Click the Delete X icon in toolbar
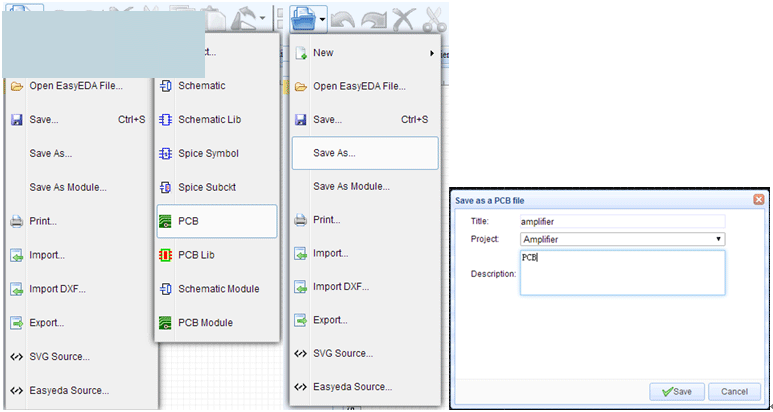The width and height of the screenshot is (773, 412). [405, 20]
